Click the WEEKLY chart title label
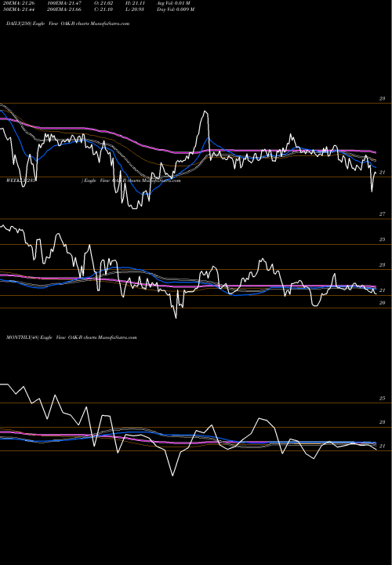392x565 pixels. 93,180
